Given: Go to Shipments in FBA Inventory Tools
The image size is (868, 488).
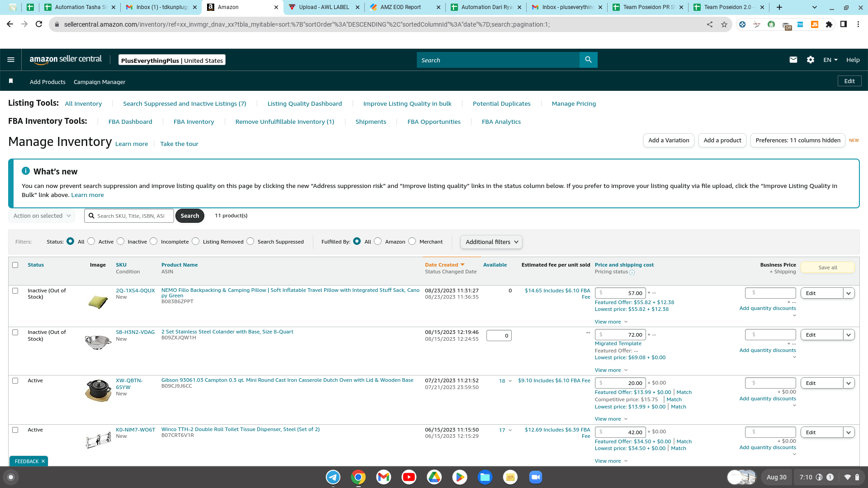Looking at the screenshot, I should pyautogui.click(x=371, y=122).
